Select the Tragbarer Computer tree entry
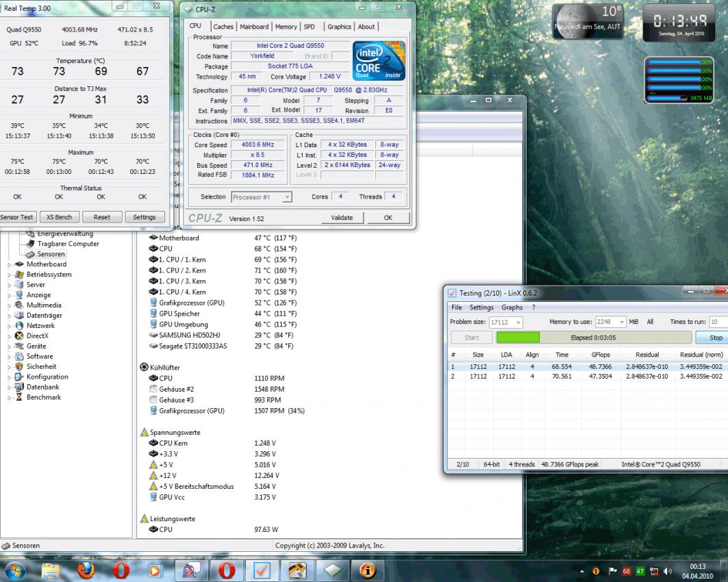Viewport: 728px width, 582px height. tap(68, 244)
